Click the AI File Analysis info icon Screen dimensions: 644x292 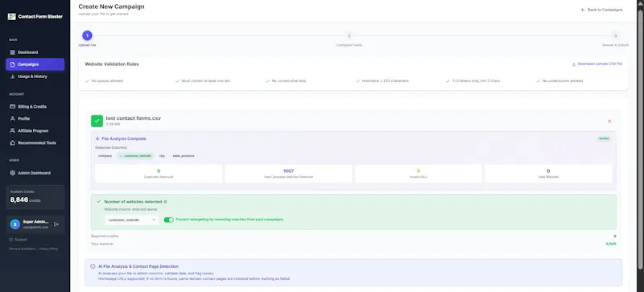pyautogui.click(x=93, y=266)
